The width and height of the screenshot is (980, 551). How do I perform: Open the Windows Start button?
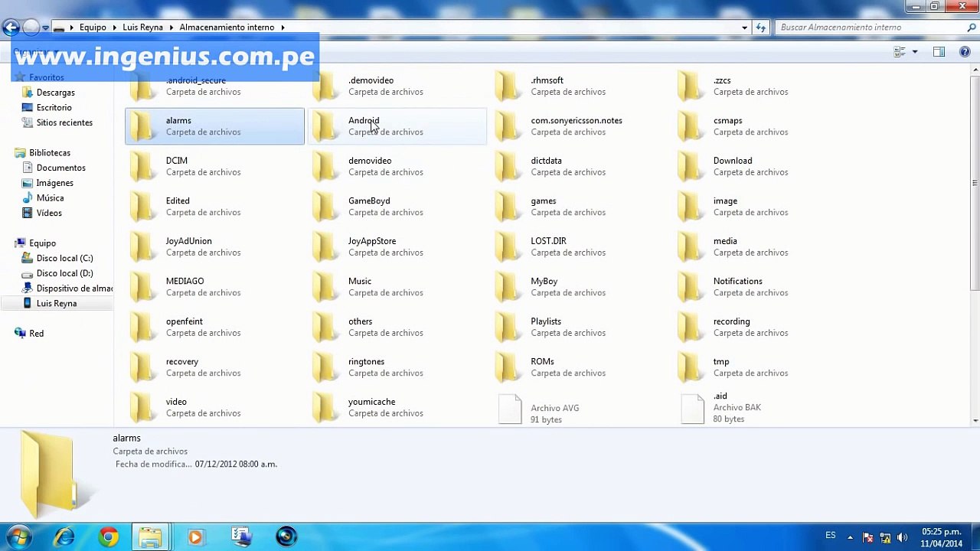[18, 536]
